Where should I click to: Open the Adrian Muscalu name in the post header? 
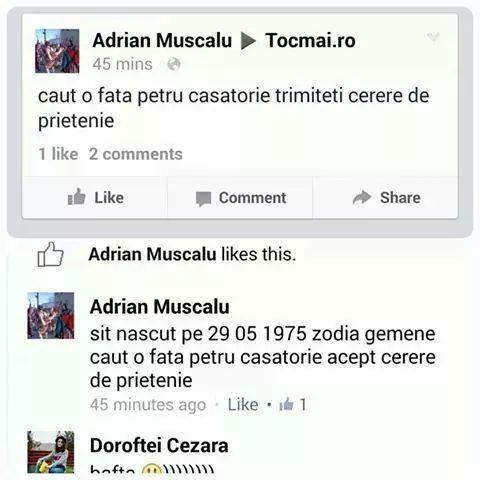pos(162,41)
